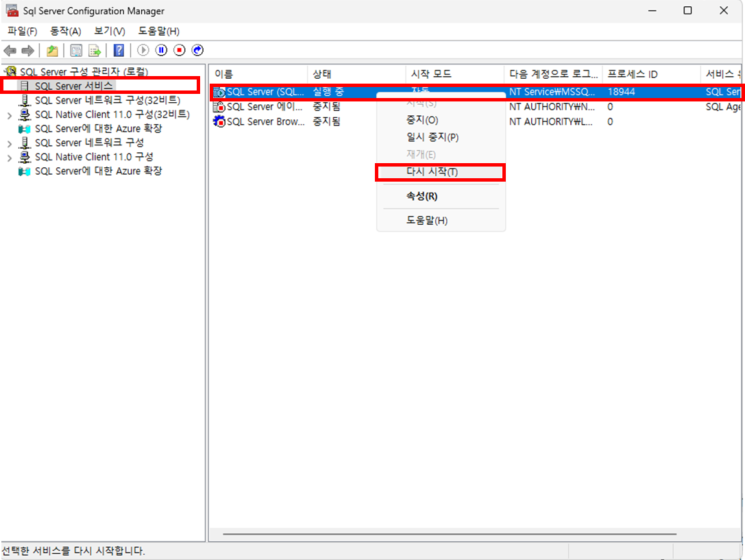
Task: Click the Back arrow toolbar icon
Action: (x=10, y=50)
